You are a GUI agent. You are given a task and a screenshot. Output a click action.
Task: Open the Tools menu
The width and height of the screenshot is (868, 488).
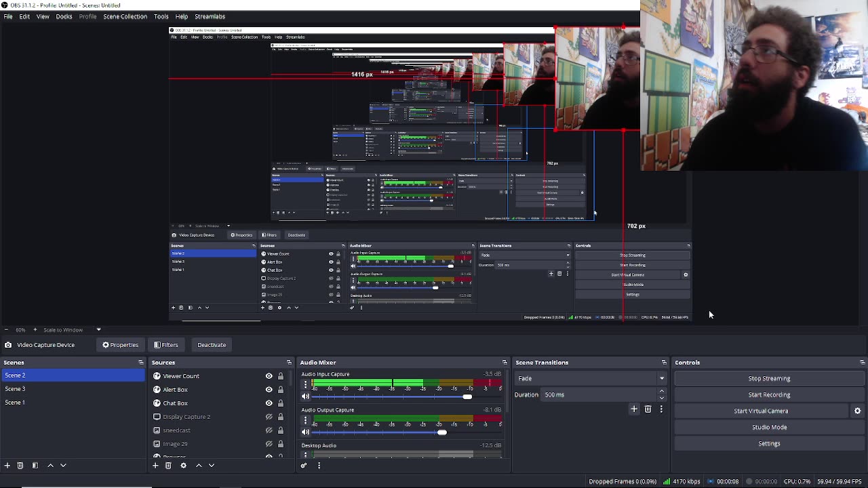161,16
